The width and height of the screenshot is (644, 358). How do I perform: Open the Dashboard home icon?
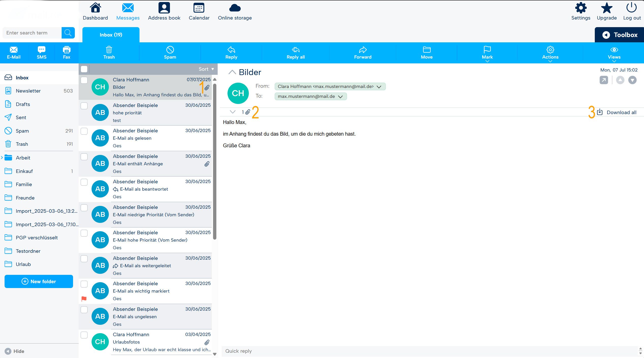coord(95,8)
